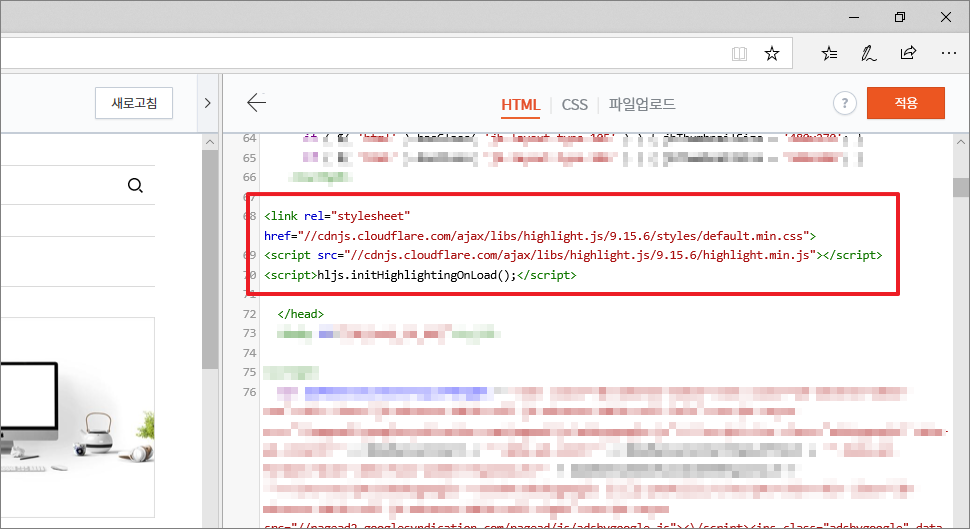Open the add notes pen icon
Image resolution: width=970 pixels, height=529 pixels.
click(869, 54)
